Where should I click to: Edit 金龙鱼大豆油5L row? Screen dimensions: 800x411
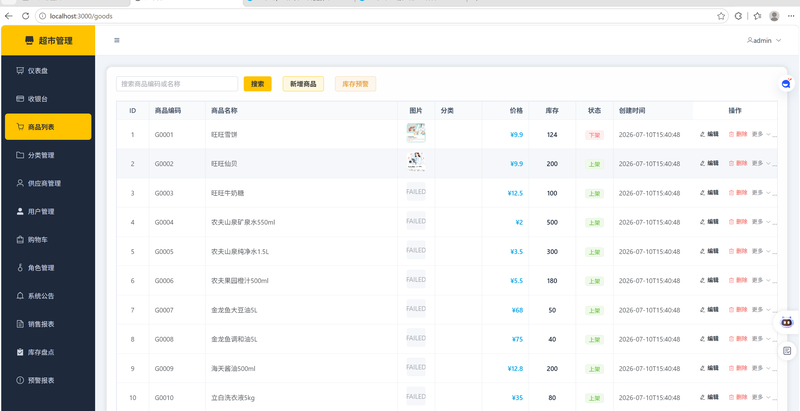click(709, 310)
